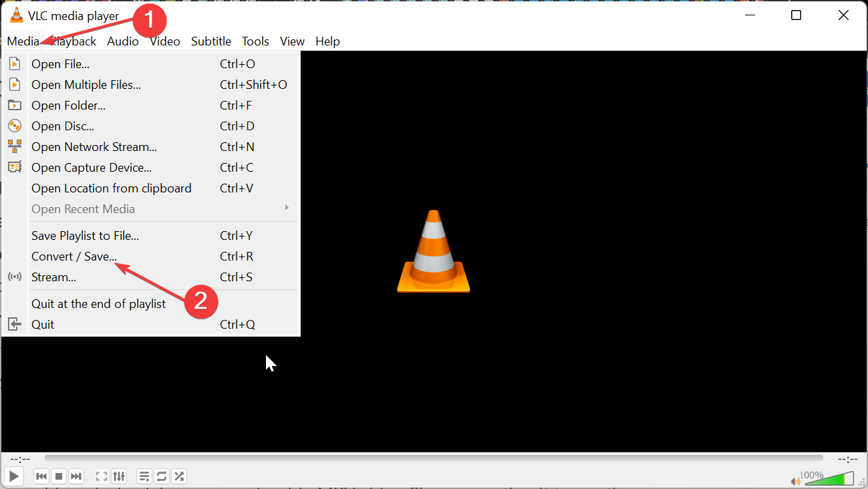The image size is (868, 489).
Task: Open the View menu
Action: pyautogui.click(x=292, y=41)
